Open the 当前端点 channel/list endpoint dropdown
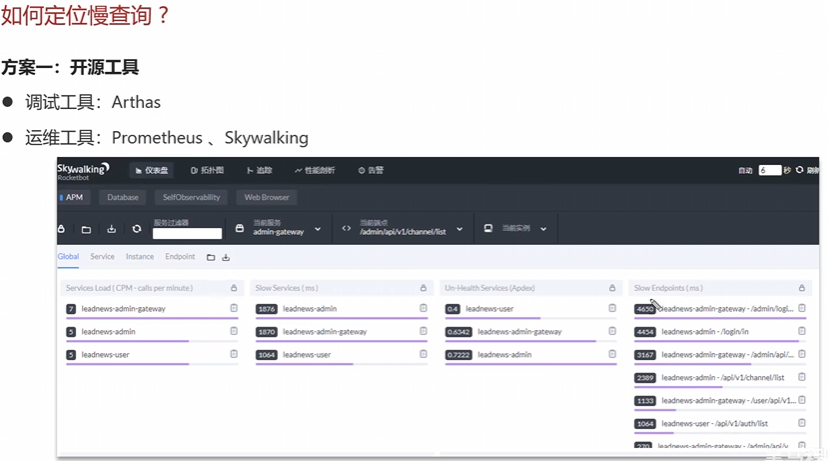This screenshot has width=828, height=461. pyautogui.click(x=411, y=228)
